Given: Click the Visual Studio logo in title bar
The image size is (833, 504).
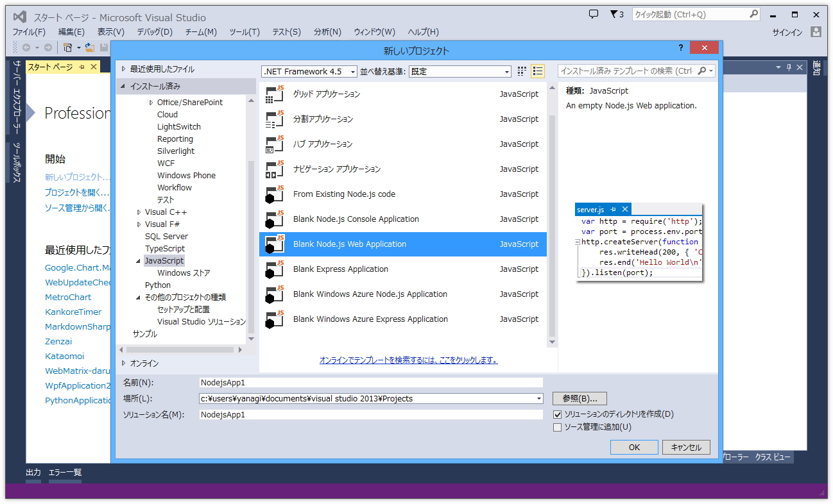Looking at the screenshot, I should [x=20, y=17].
